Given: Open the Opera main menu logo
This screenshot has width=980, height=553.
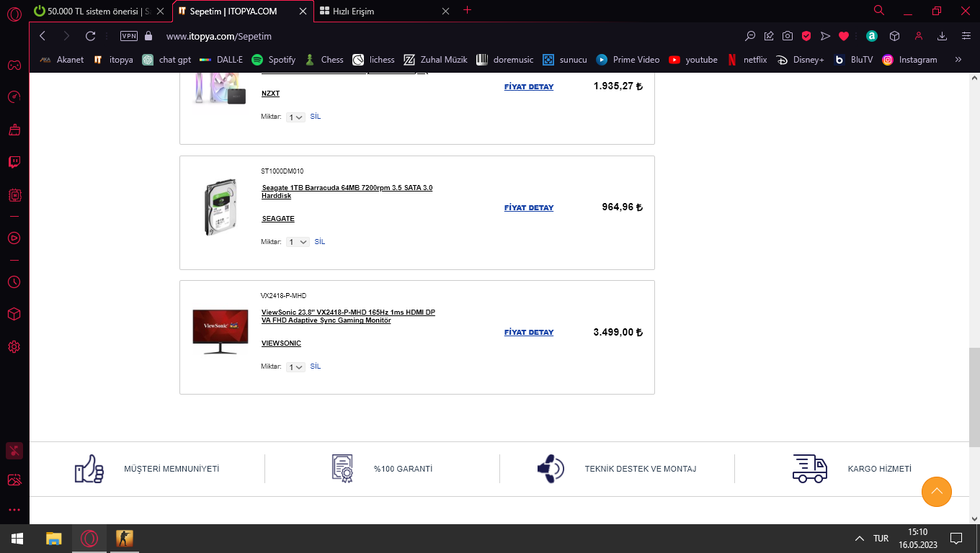Looking at the screenshot, I should pyautogui.click(x=14, y=14).
